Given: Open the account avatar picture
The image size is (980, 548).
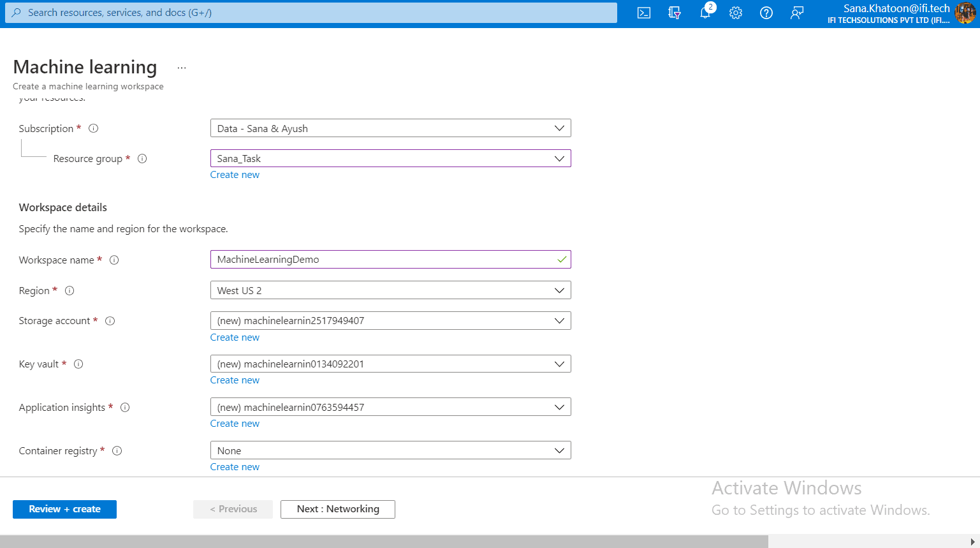Looking at the screenshot, I should (x=965, y=13).
